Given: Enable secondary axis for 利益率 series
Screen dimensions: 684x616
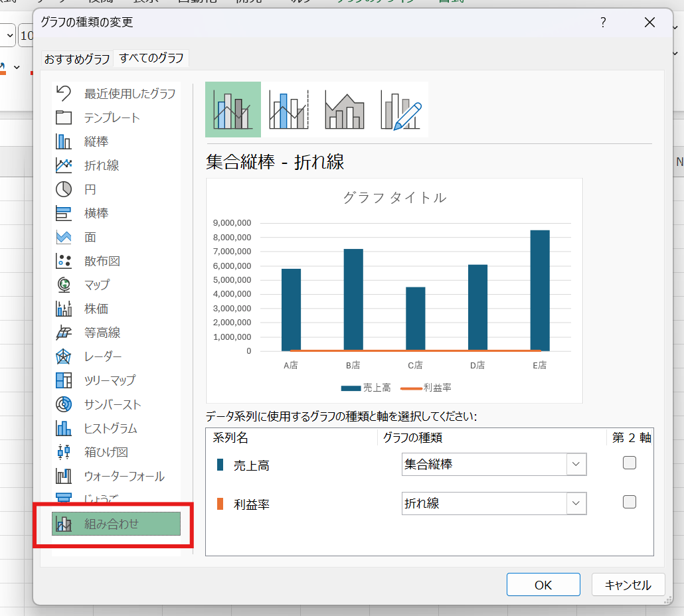Looking at the screenshot, I should tap(629, 502).
